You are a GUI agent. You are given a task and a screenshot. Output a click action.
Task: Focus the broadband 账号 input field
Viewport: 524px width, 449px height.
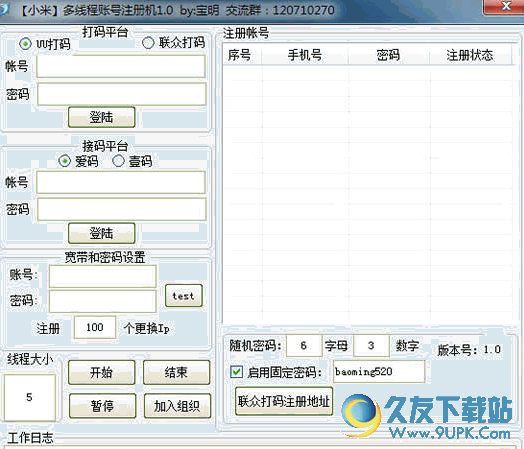coord(102,276)
